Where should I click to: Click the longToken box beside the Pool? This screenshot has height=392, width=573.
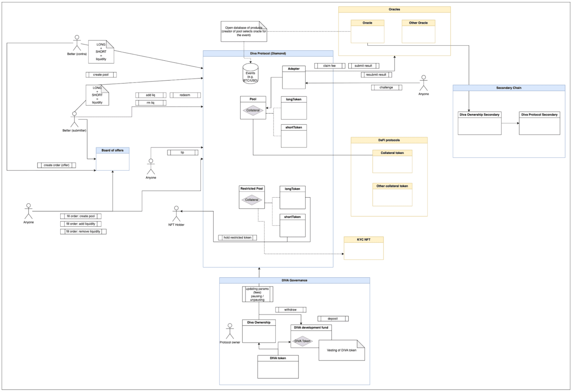click(x=294, y=108)
